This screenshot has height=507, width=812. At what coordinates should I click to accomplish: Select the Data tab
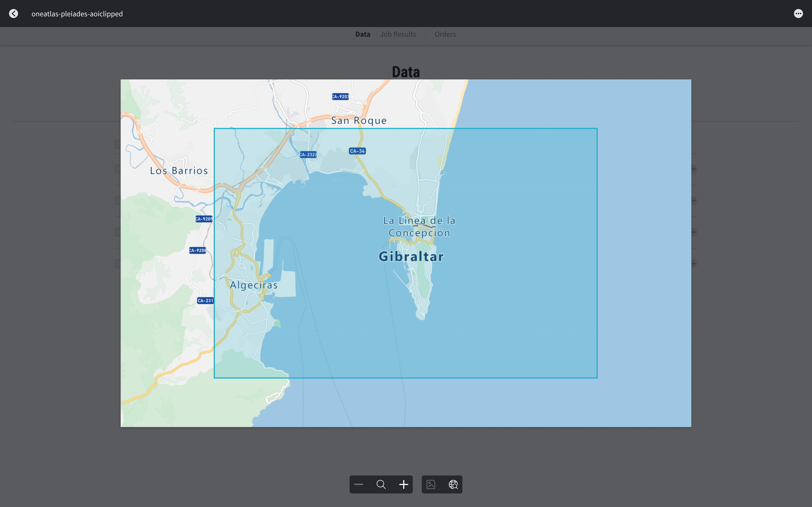pyautogui.click(x=362, y=34)
